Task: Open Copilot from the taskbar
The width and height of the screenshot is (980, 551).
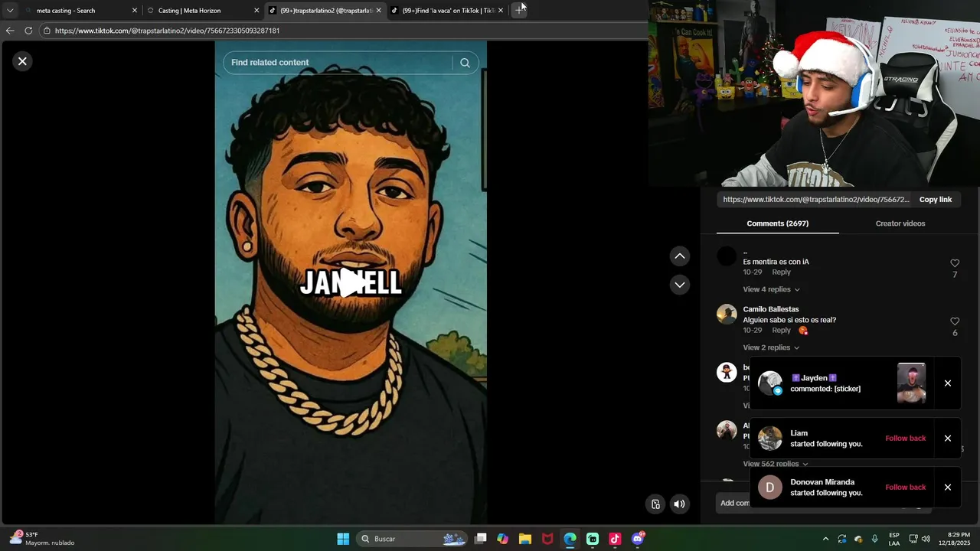Action: click(x=502, y=539)
